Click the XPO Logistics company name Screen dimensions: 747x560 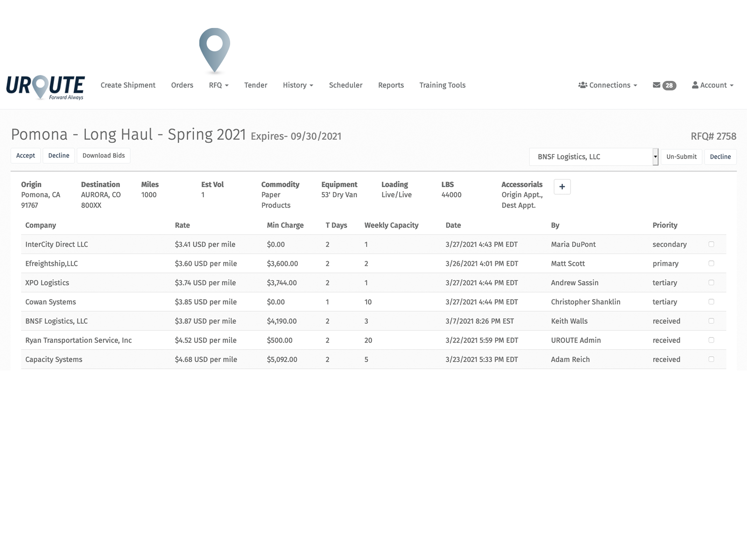pos(47,282)
